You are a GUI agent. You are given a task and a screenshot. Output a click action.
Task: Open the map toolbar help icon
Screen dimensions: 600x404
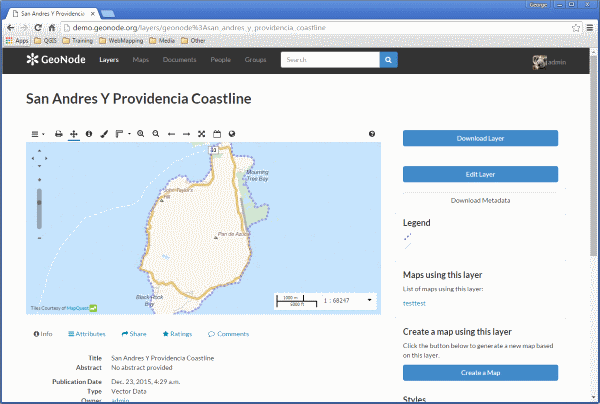point(372,134)
